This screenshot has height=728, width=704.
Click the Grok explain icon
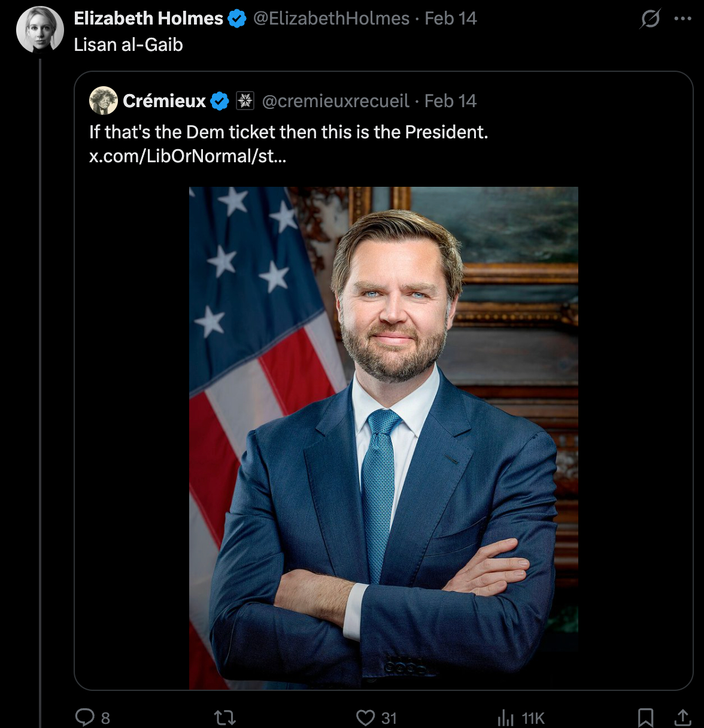[650, 19]
